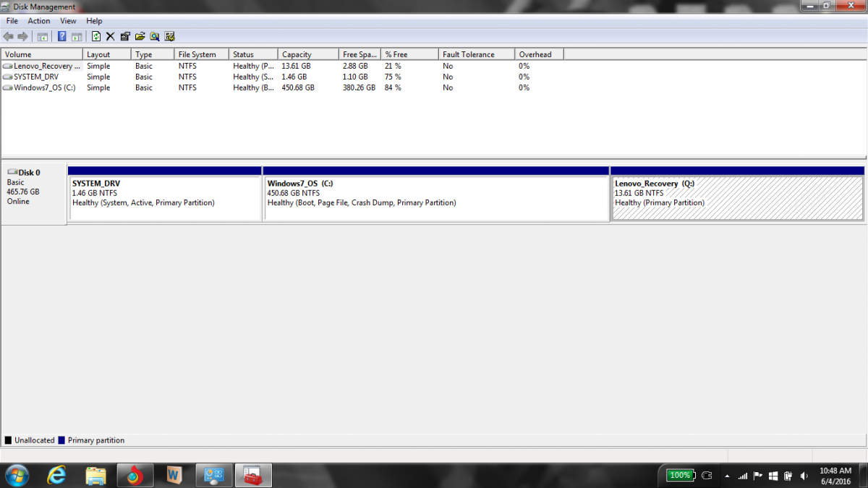The height and width of the screenshot is (488, 868).
Task: Open the File menu
Action: tap(12, 21)
